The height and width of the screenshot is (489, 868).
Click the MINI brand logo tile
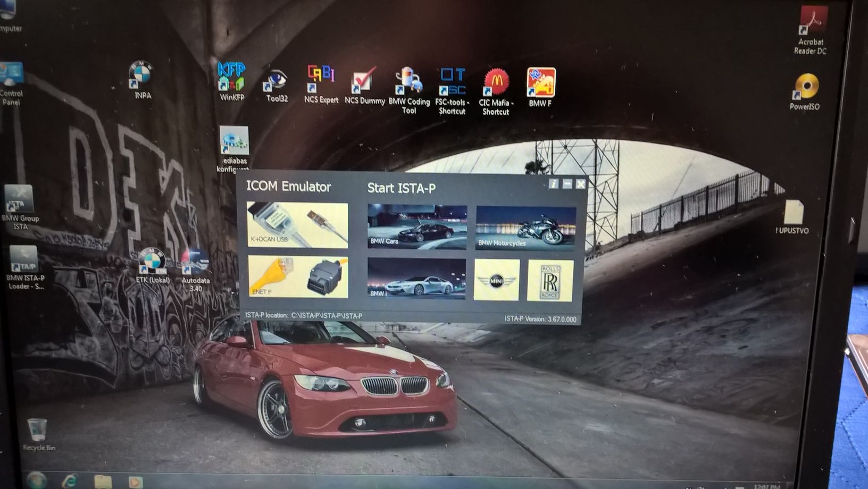pos(496,280)
